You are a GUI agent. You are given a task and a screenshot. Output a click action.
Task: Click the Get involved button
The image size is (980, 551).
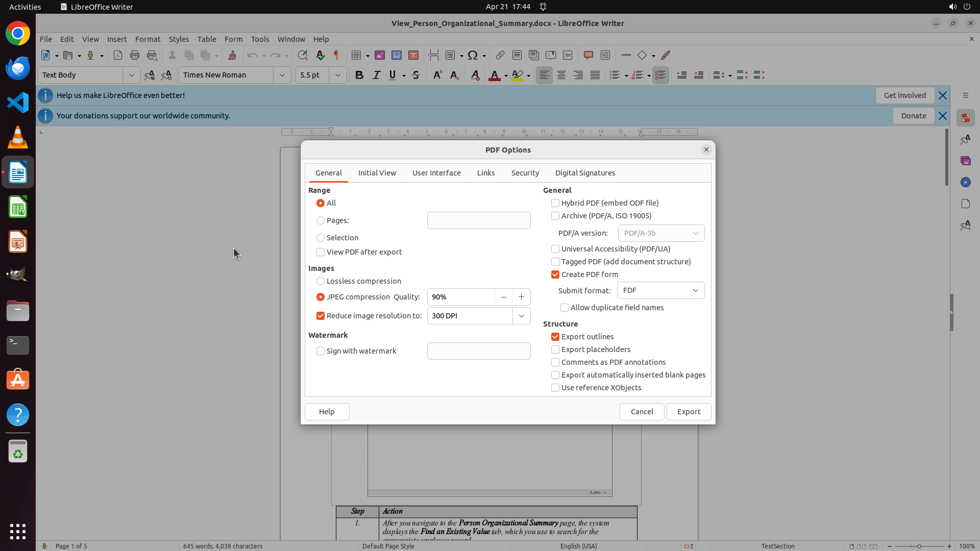(x=904, y=95)
